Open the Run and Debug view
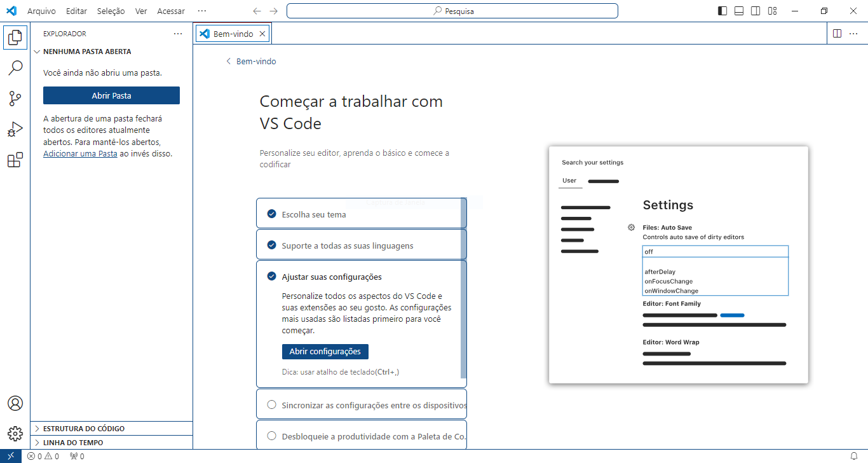This screenshot has height=463, width=868. 15,129
